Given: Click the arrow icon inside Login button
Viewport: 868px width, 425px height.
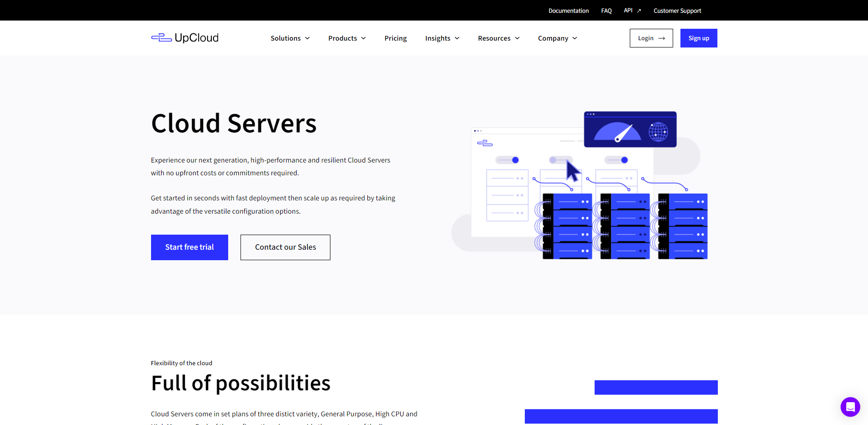Looking at the screenshot, I should click(661, 38).
